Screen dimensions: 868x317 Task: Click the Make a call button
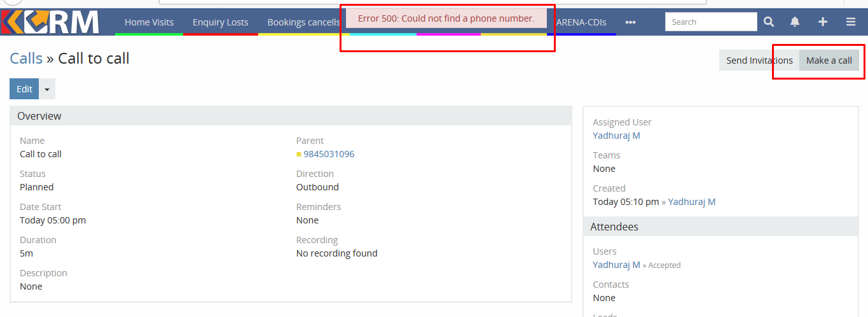tap(829, 60)
